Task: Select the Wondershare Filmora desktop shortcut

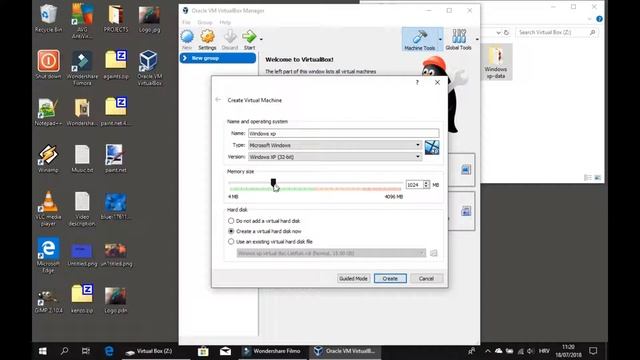Action: coord(82,68)
